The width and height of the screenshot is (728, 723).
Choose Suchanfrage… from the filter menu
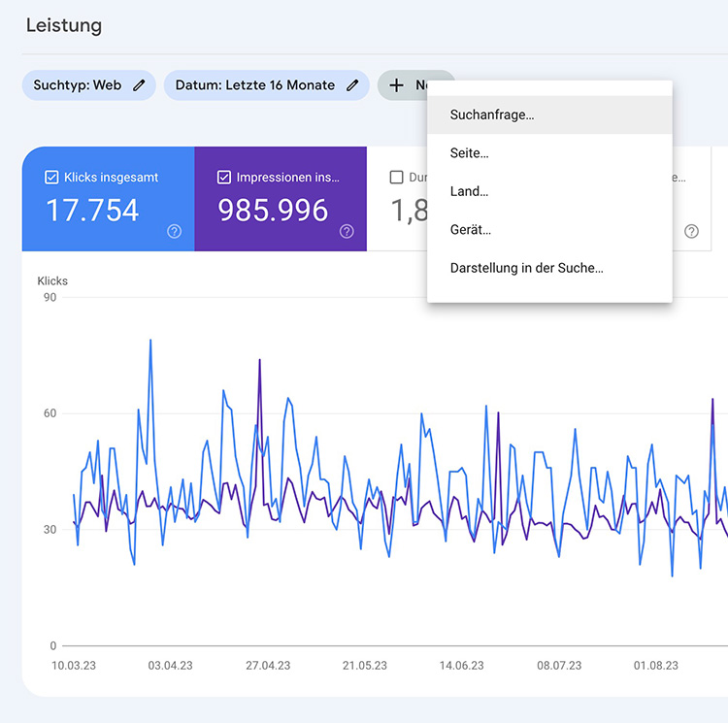click(492, 115)
